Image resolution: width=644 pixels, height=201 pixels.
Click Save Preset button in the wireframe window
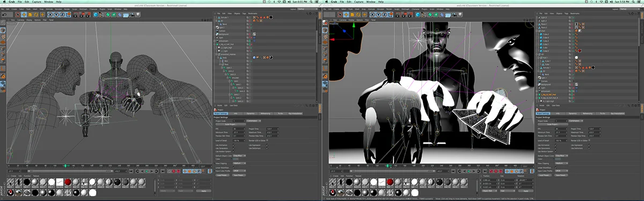[239, 175]
